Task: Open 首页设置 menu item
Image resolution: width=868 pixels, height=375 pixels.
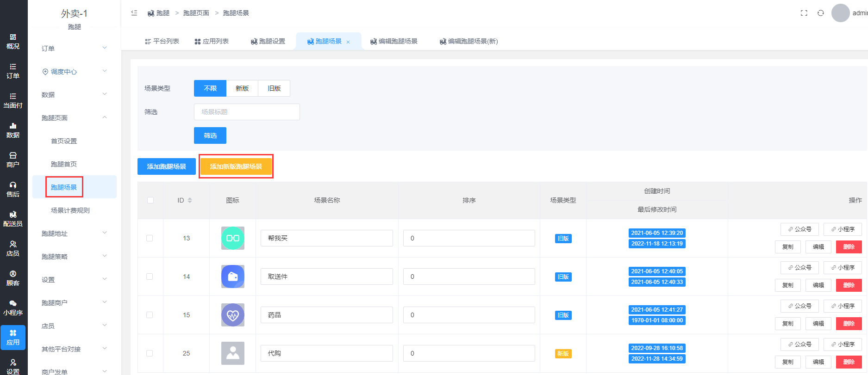Action: pyautogui.click(x=64, y=141)
